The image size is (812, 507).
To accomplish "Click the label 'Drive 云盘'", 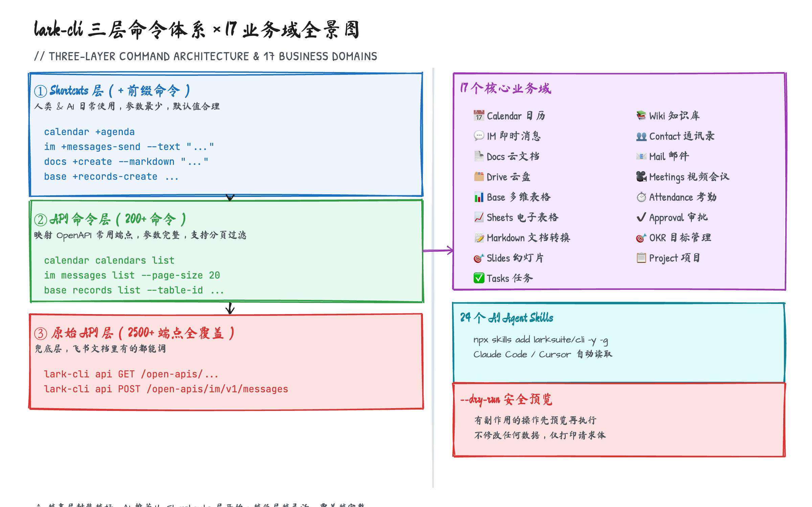I will (509, 177).
